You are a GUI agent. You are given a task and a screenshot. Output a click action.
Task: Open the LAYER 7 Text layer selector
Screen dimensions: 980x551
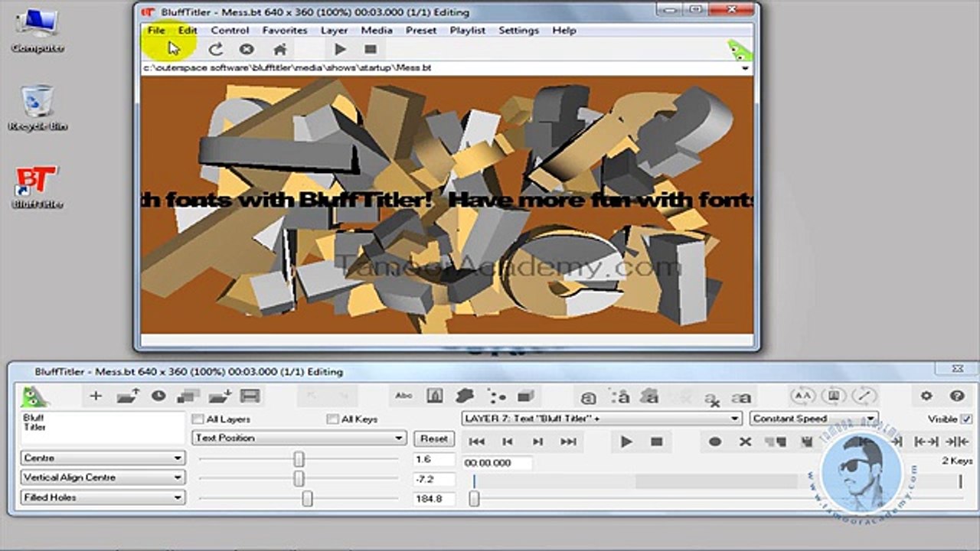click(x=602, y=419)
